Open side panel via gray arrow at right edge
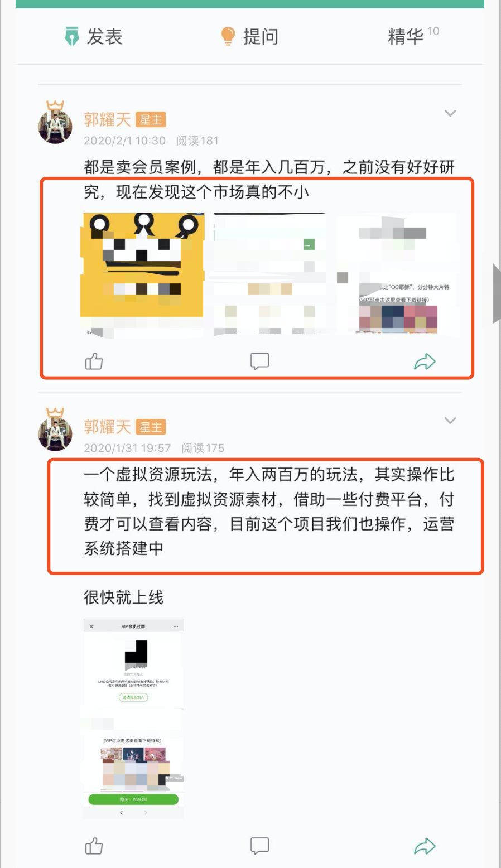Screen dimensions: 501x868 (x=497, y=293)
